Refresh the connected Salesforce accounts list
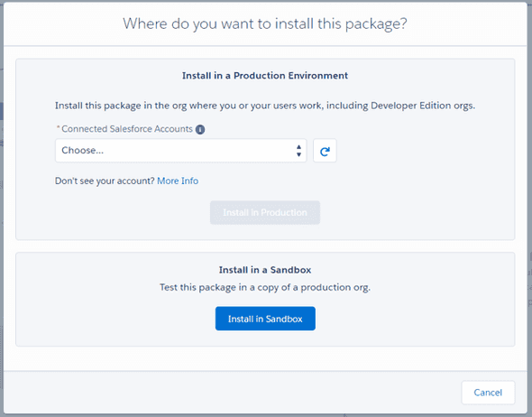Screen dimensions: 532x417 point(325,151)
